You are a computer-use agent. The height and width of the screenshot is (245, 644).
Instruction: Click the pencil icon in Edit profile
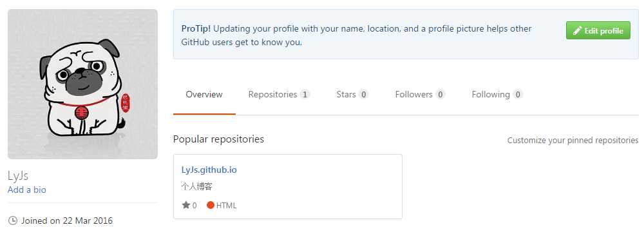[x=577, y=31]
